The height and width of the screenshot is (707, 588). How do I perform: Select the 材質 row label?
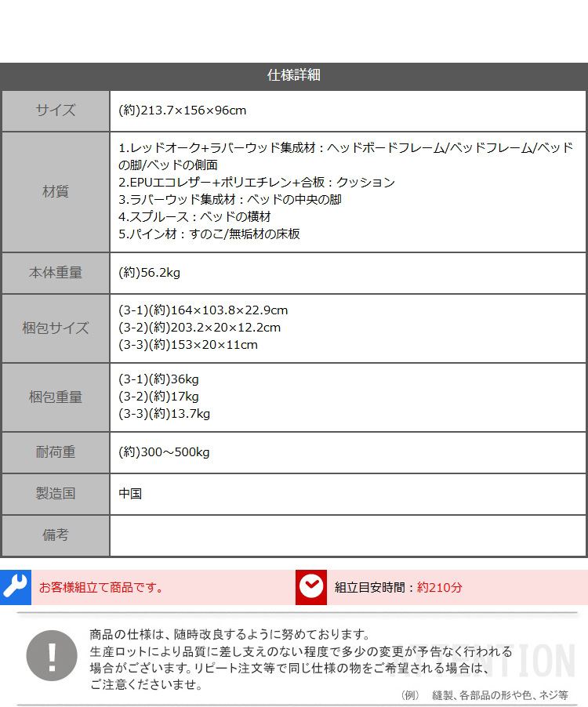coord(56,192)
